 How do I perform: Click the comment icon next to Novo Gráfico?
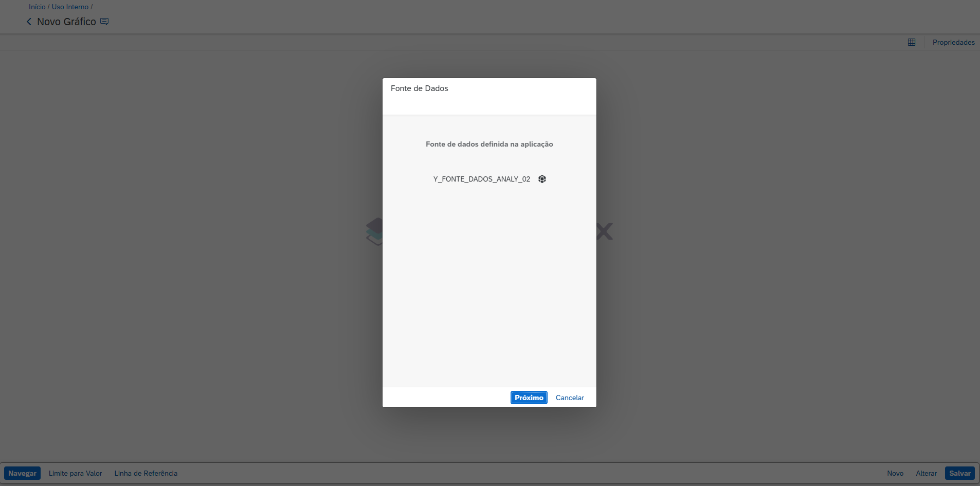pos(104,22)
